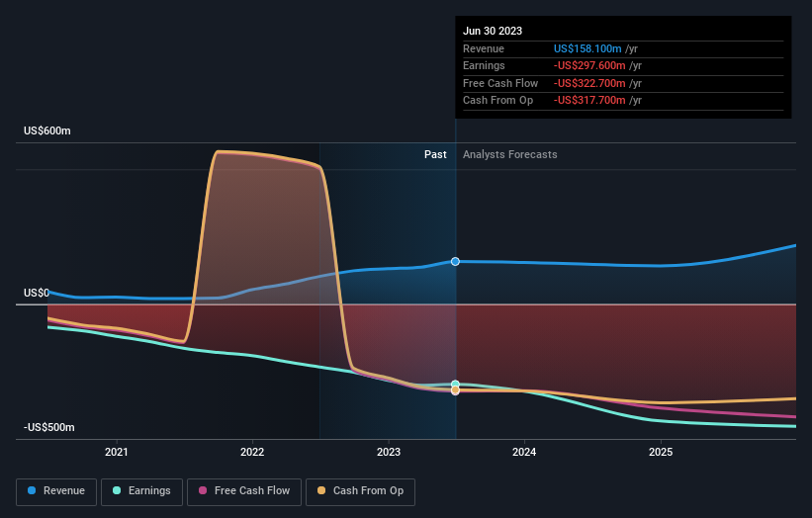Click the 2022 x-axis label

point(252,452)
